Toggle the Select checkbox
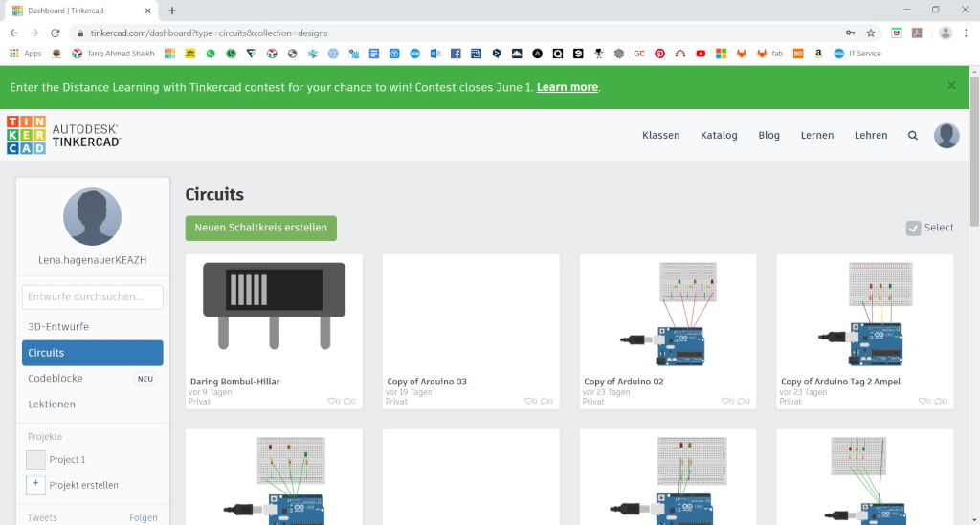980x525 pixels. 913,228
